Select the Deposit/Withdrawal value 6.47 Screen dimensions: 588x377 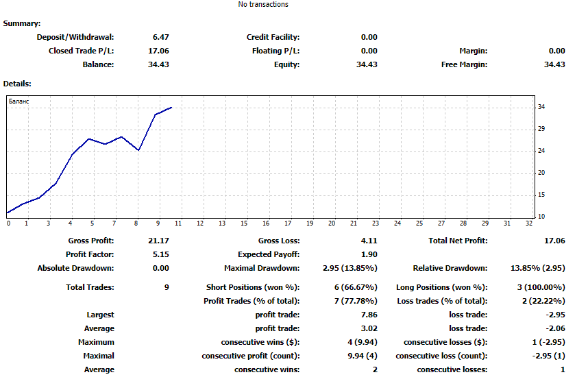click(x=160, y=37)
